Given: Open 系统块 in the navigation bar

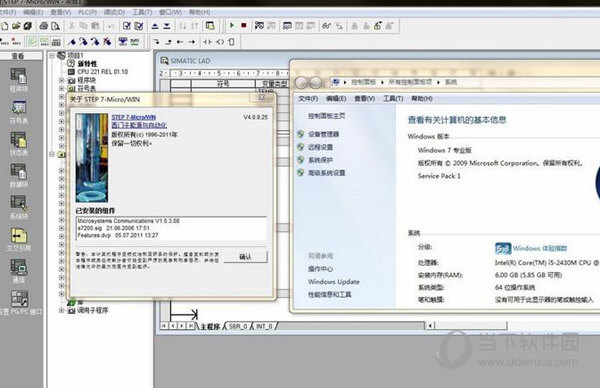Looking at the screenshot, I should tap(18, 207).
